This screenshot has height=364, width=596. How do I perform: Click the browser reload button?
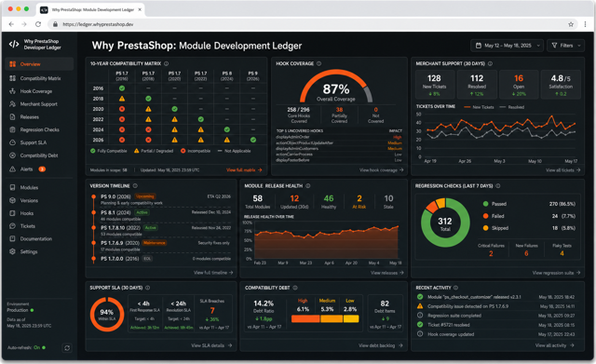[38, 24]
